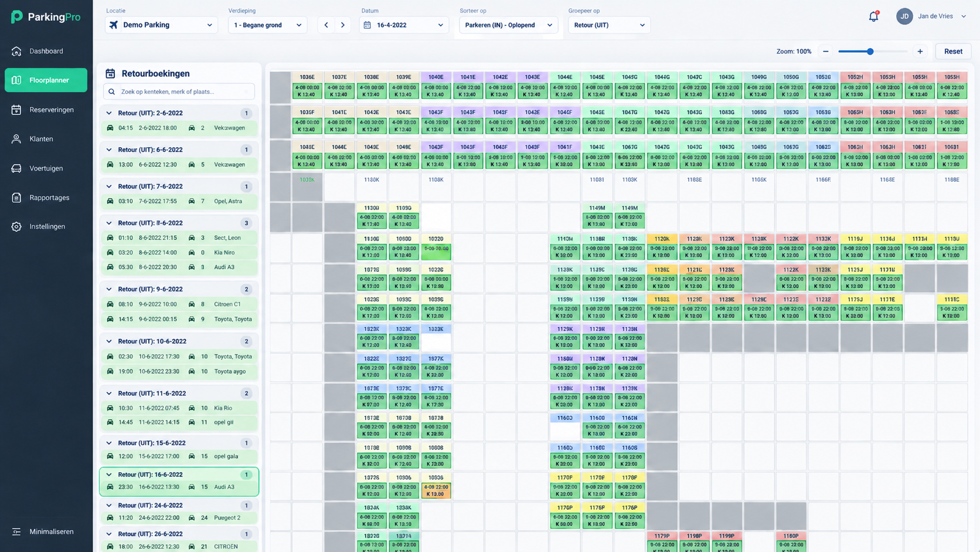Open the Groepeer op Retour (UIT) dropdown
The height and width of the screenshot is (552, 980).
pyautogui.click(x=609, y=25)
